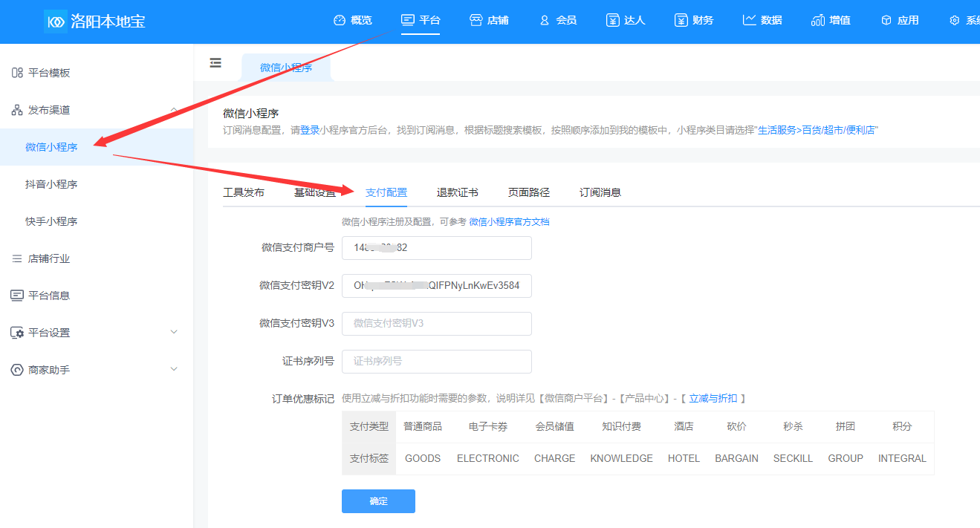Open 概览 in the top navigation

point(361,20)
